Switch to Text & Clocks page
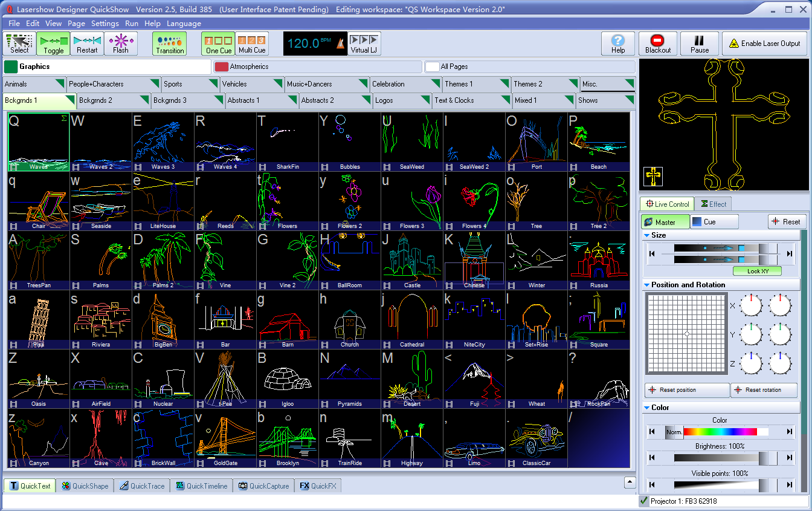Viewport: 812px width, 511px height. (x=472, y=100)
